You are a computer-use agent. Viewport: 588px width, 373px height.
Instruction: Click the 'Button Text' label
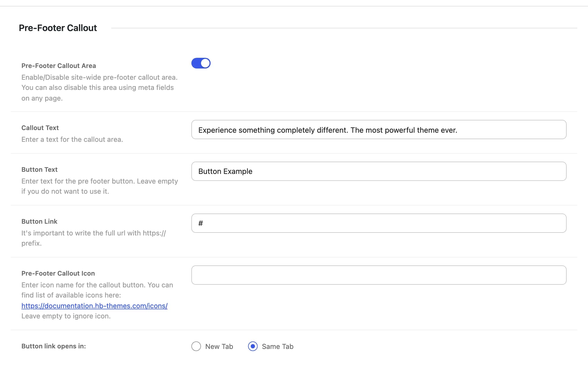click(x=39, y=169)
